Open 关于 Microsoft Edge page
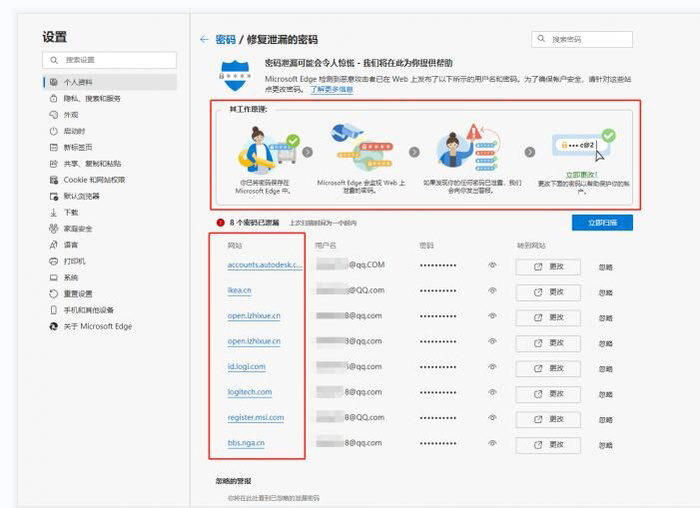 [97, 326]
